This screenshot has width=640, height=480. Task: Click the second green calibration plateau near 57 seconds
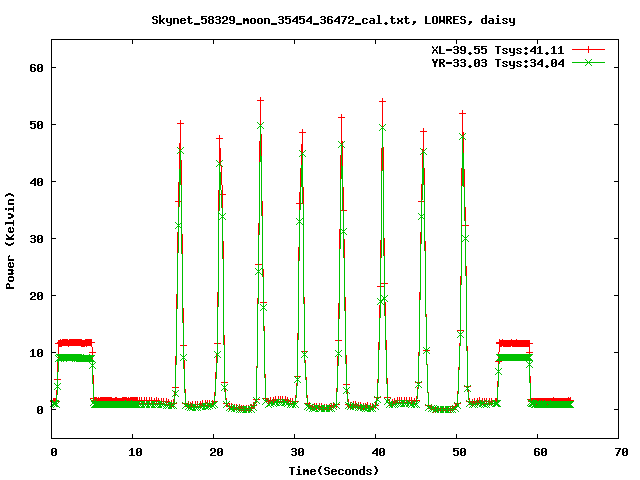(x=514, y=358)
